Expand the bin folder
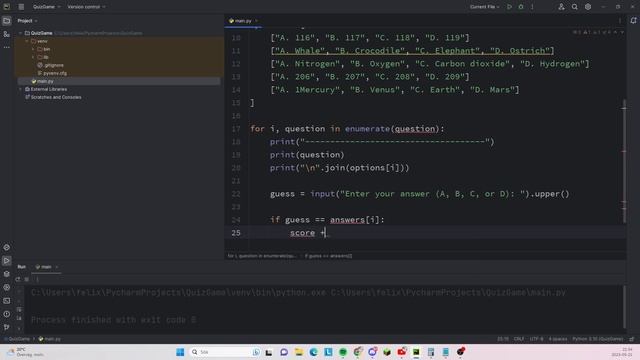The height and width of the screenshot is (360, 640). click(x=33, y=49)
